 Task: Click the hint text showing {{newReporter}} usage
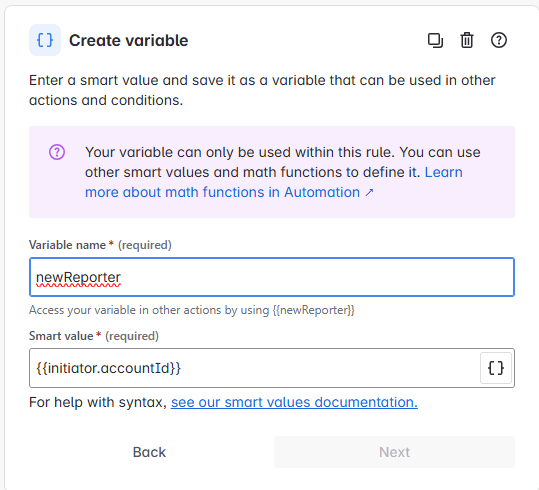coord(192,310)
